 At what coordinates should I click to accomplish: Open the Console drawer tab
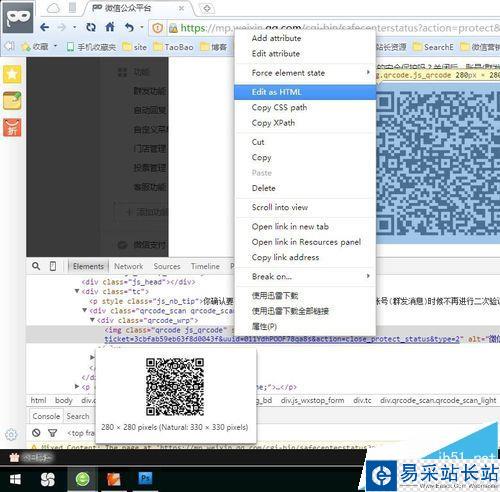(46, 416)
